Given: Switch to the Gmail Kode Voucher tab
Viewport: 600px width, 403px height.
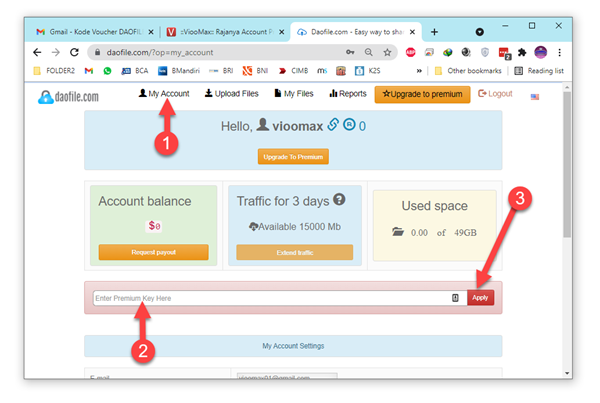Looking at the screenshot, I should click(x=90, y=32).
